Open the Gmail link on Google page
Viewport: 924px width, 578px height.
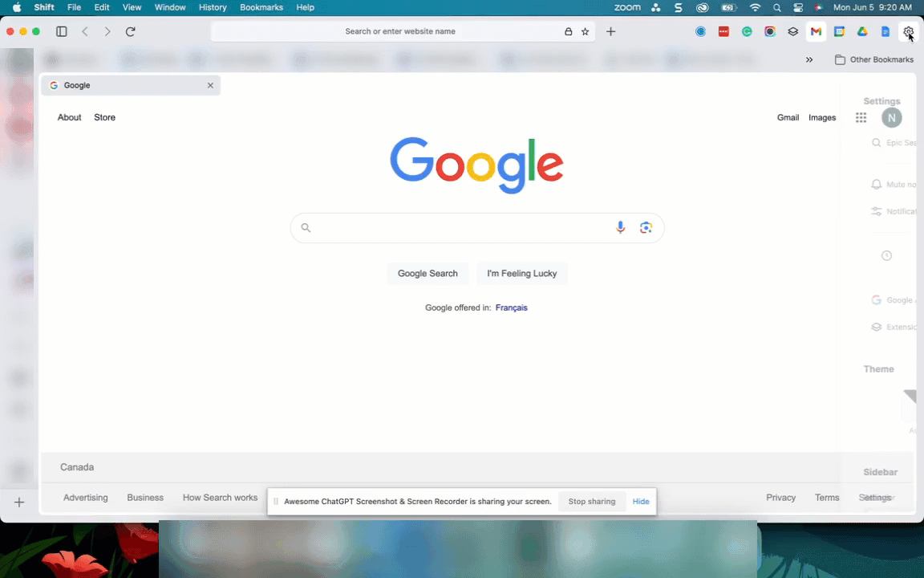(x=788, y=117)
